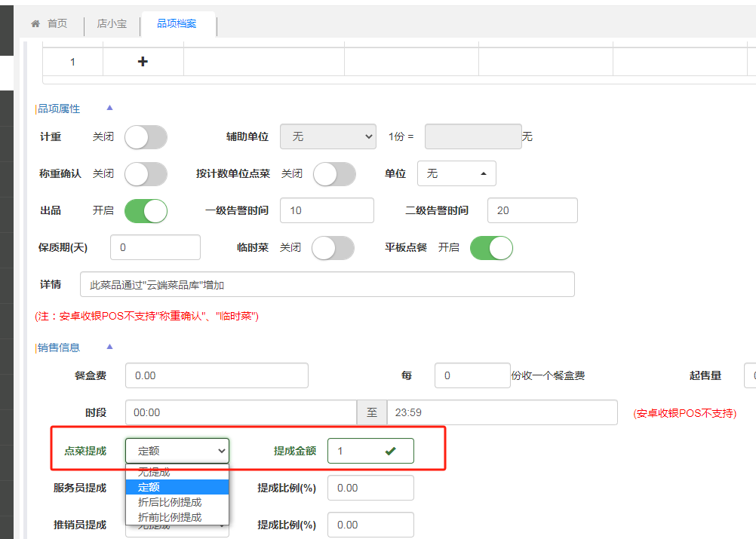Open the 点菜提成 dropdown
Viewport: 756px width, 539px height.
click(x=177, y=451)
